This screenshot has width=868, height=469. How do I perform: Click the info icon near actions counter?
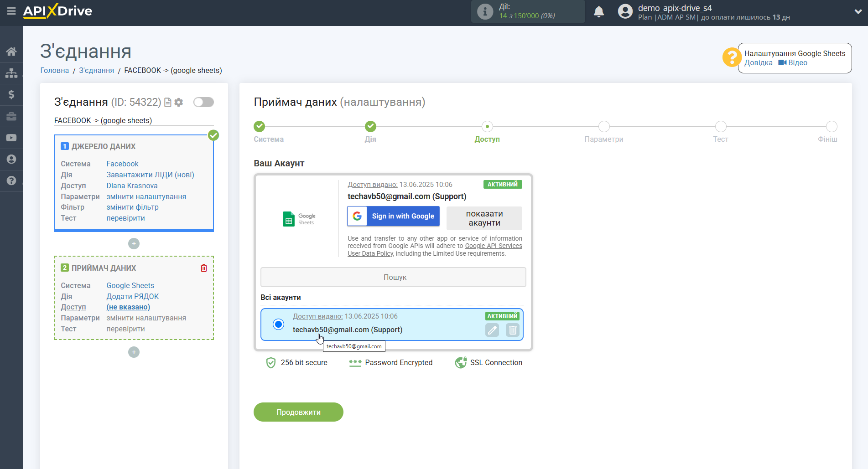pyautogui.click(x=485, y=11)
